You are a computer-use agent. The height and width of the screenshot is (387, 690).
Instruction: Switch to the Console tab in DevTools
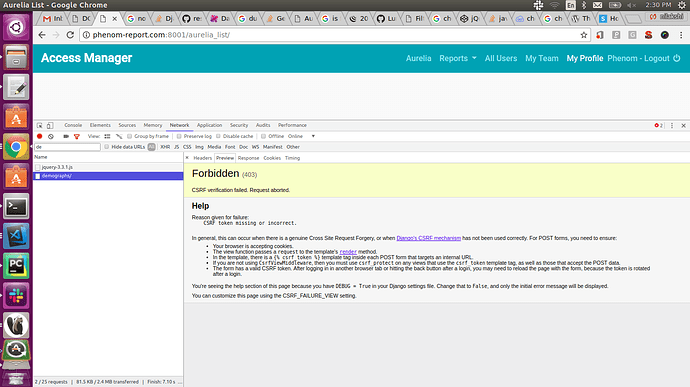pyautogui.click(x=73, y=125)
